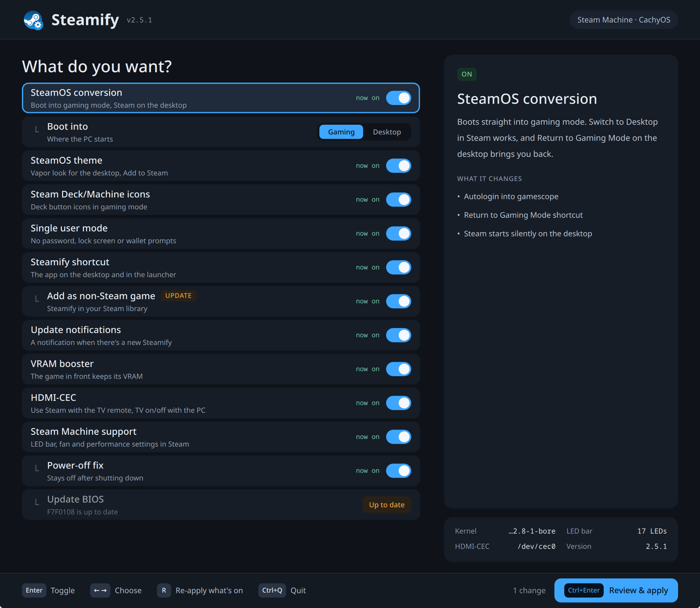Click the kernel value …2.8-1-bore
Image resolution: width=700 pixels, height=608 pixels.
[532, 531]
